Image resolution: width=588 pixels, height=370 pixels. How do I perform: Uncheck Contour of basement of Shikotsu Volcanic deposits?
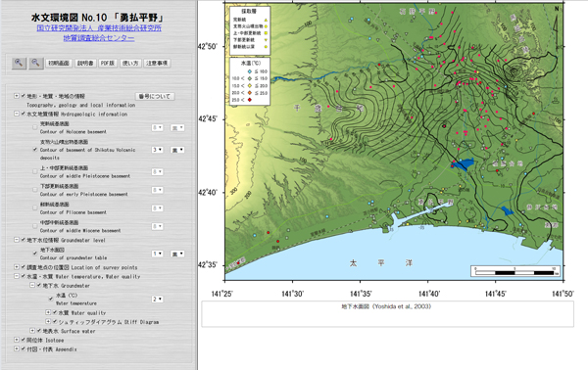point(35,150)
